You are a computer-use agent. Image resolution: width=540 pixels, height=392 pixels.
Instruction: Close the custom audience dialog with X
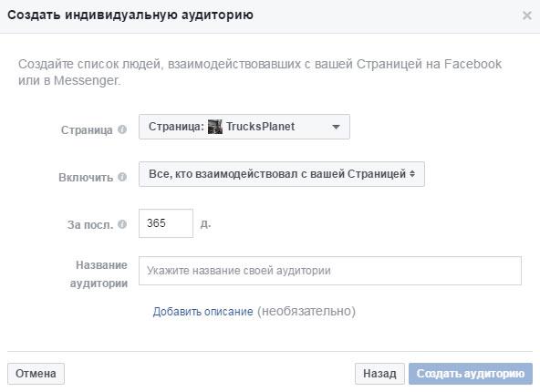point(526,15)
